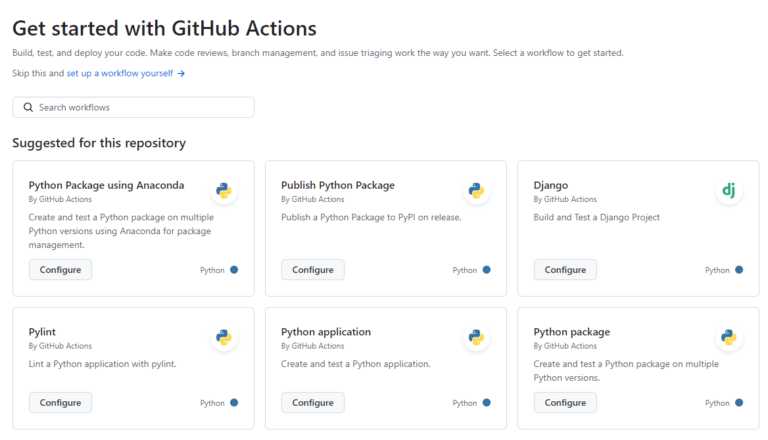The width and height of the screenshot is (768, 440).
Task: Click the Python language label on Python application card
Action: pos(464,403)
